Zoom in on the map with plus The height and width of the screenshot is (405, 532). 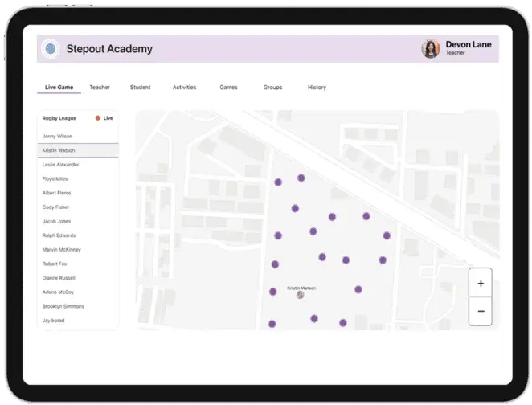point(480,284)
